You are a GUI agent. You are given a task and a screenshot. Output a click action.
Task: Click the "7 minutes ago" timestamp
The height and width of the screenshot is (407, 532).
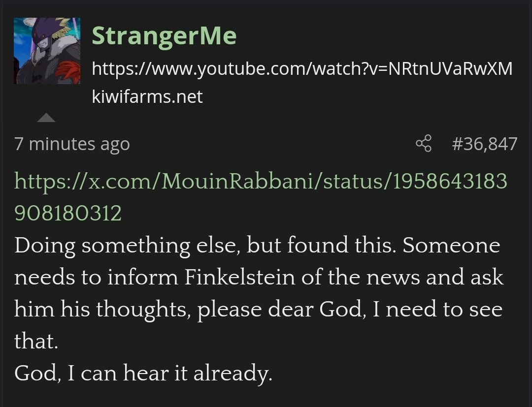(x=72, y=144)
